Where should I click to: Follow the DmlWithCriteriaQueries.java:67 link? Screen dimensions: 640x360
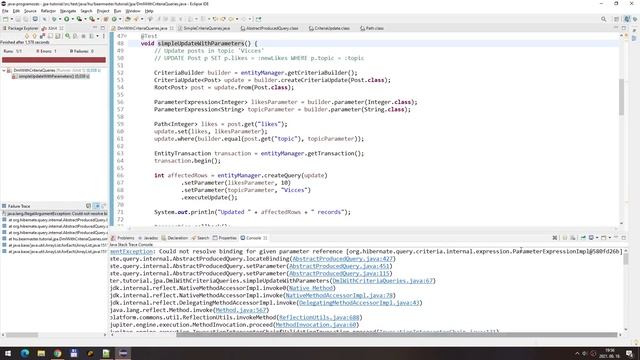(383, 281)
